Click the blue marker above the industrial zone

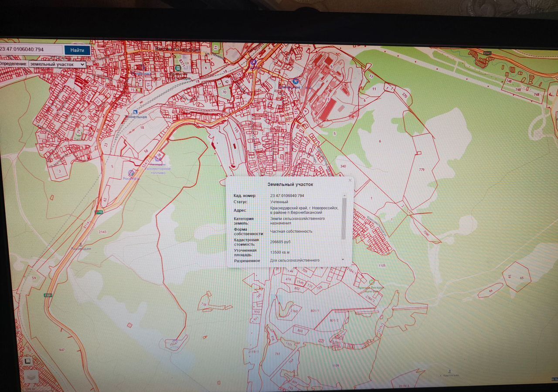(x=296, y=81)
